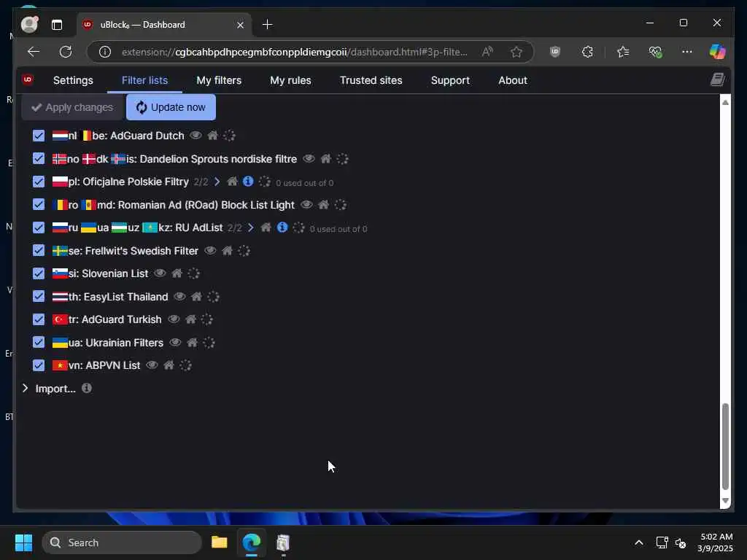
Task: Uncheck Frellwit's Swedish Filter
Action: tap(39, 251)
